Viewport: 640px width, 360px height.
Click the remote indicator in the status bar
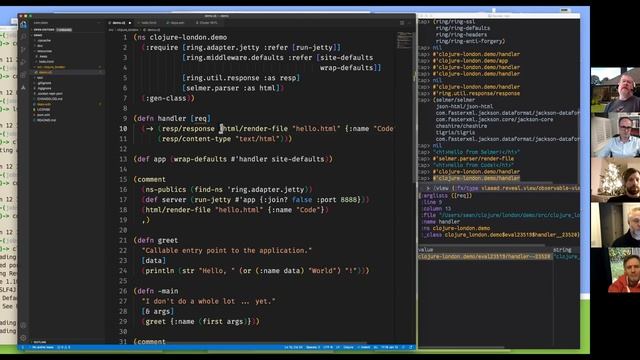[22, 347]
